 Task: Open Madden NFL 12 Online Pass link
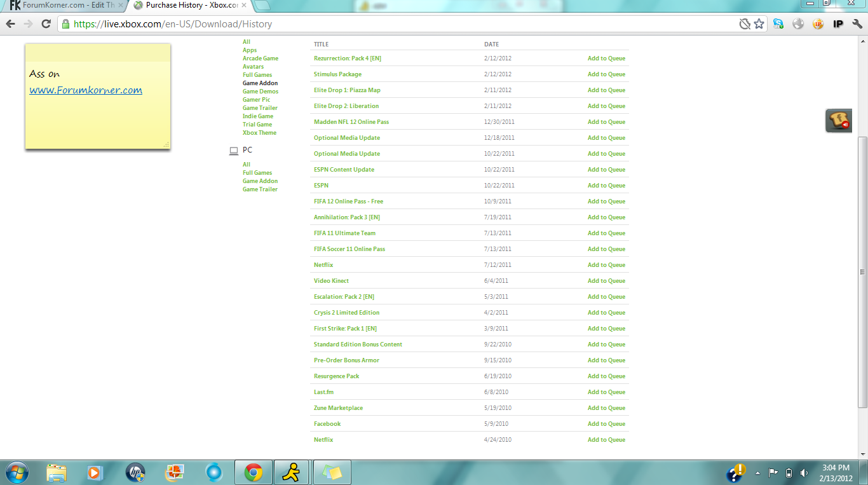point(351,122)
